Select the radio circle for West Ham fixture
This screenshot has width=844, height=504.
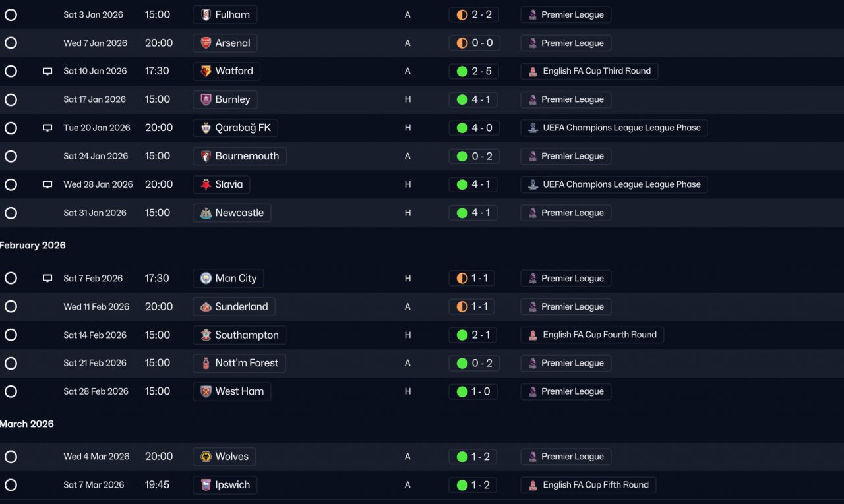11,391
